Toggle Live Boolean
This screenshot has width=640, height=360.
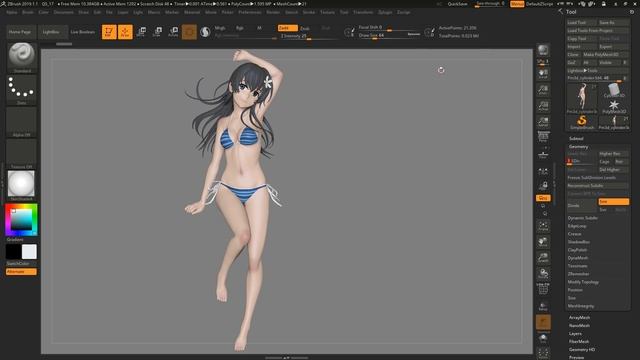click(x=82, y=32)
